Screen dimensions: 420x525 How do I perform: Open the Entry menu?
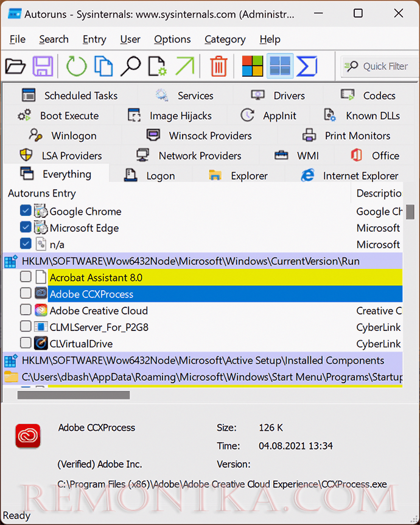[x=94, y=39]
